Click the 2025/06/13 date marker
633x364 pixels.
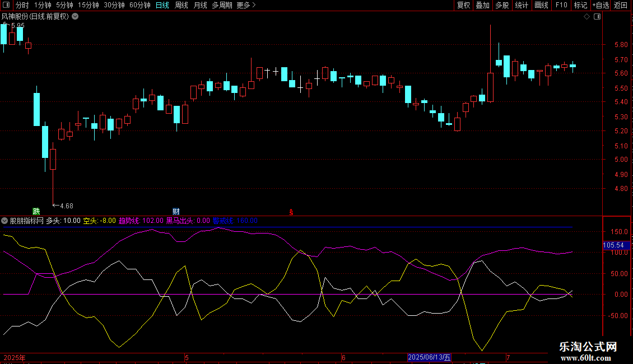(429, 357)
